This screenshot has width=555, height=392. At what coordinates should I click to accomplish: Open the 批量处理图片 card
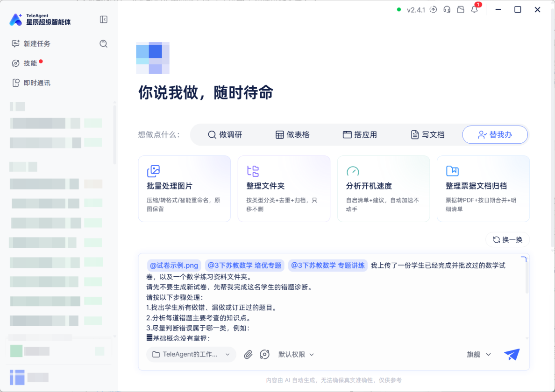[184, 189]
